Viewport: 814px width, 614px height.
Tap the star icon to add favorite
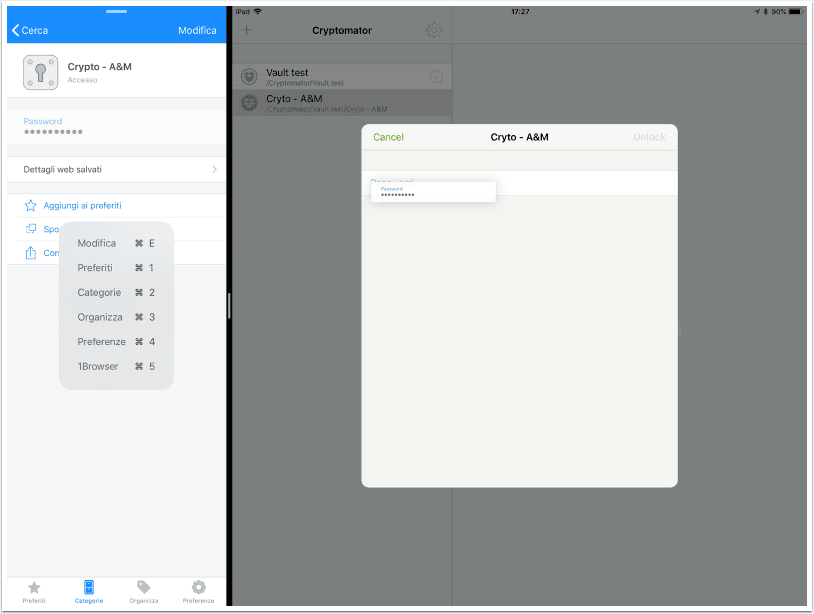pyautogui.click(x=31, y=206)
